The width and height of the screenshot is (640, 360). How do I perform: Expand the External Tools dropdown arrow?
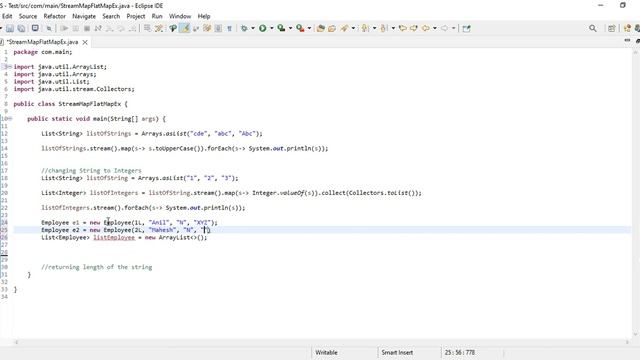[x=309, y=28]
